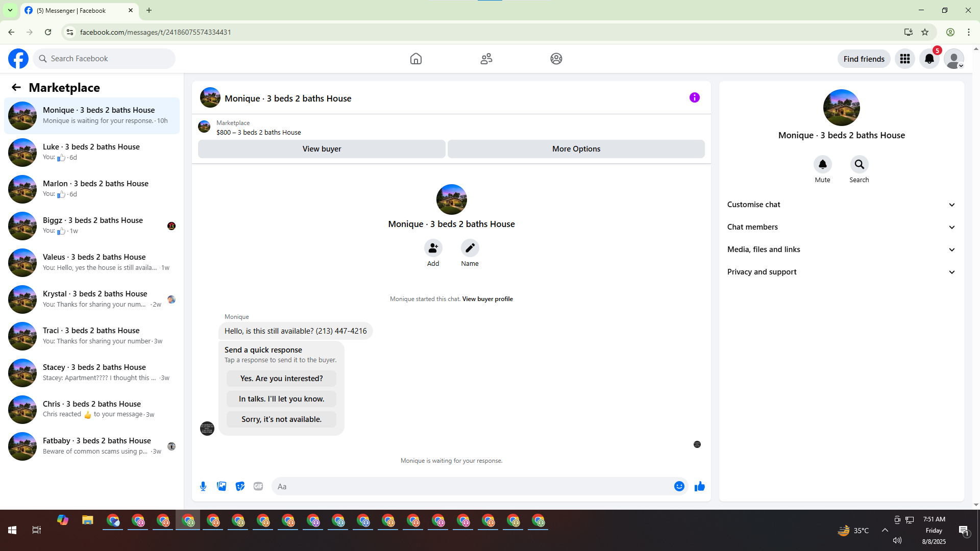The width and height of the screenshot is (980, 551).
Task: Open the GIF picker
Action: coord(258,486)
